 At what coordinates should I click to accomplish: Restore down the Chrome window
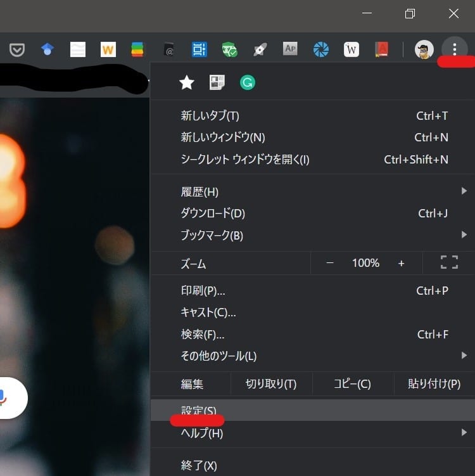tap(410, 14)
